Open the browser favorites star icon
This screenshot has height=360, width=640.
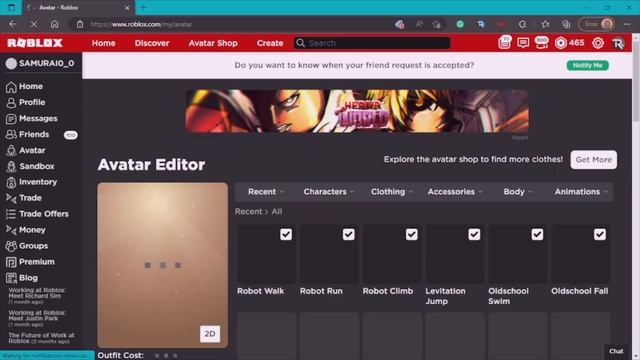tap(545, 24)
